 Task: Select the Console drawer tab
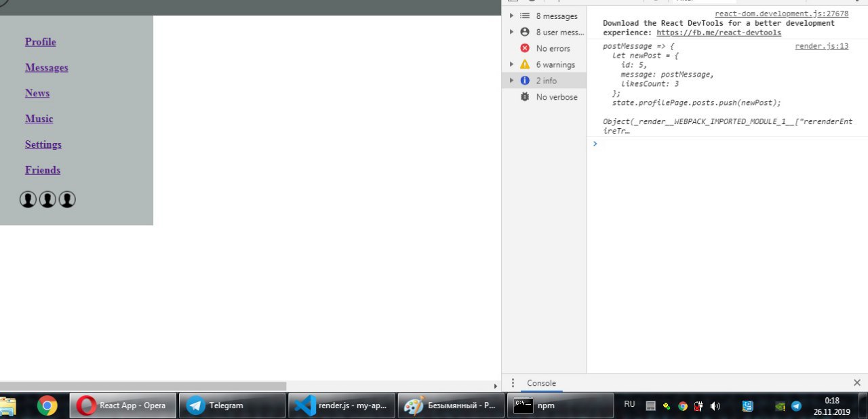tap(541, 383)
